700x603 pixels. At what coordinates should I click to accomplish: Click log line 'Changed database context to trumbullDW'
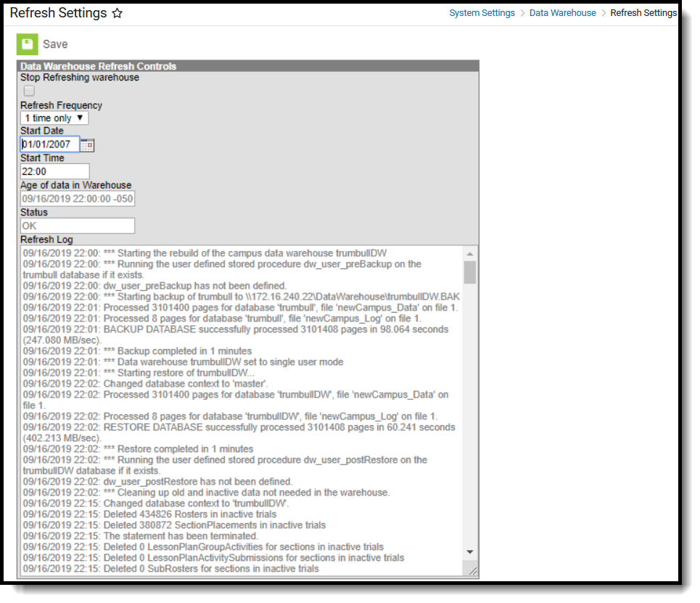[156, 504]
